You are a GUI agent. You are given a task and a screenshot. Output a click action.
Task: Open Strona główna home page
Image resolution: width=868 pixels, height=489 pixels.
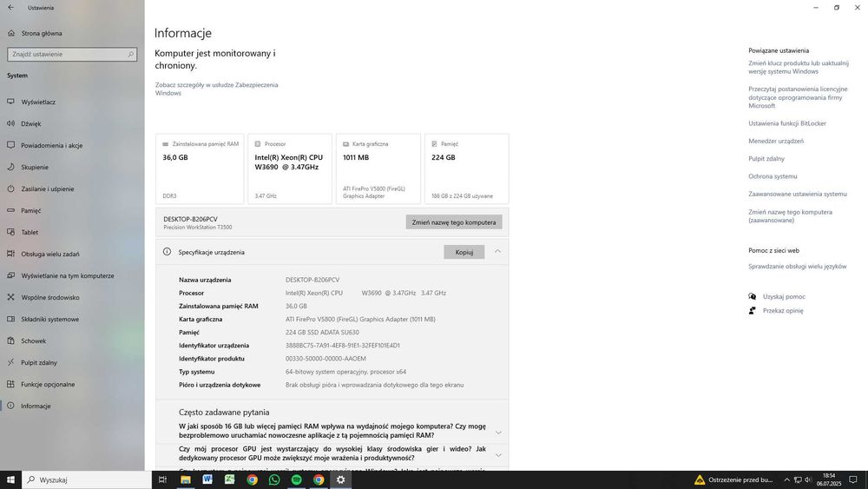[x=42, y=33]
